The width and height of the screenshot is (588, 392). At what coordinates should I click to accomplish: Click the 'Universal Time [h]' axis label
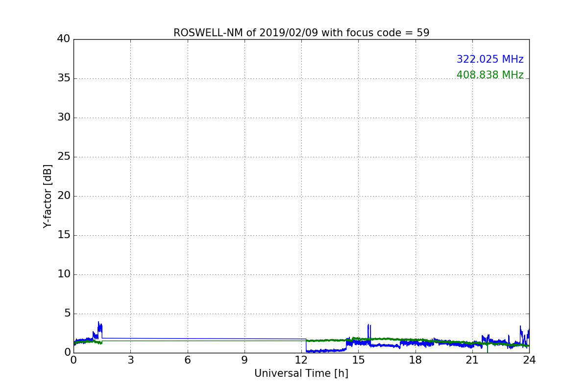pyautogui.click(x=301, y=373)
